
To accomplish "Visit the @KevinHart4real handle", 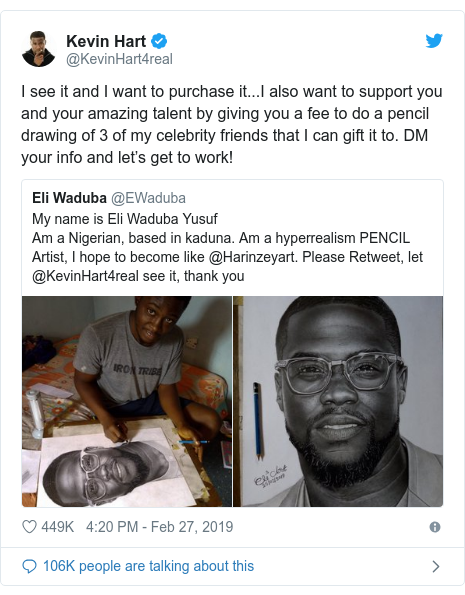I will pyautogui.click(x=119, y=59).
